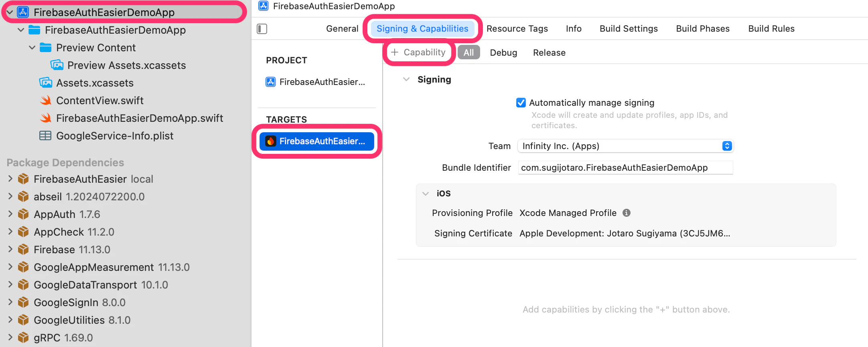This screenshot has height=347, width=868.
Task: Click the GoogleDataTransport package icon
Action: (x=23, y=284)
